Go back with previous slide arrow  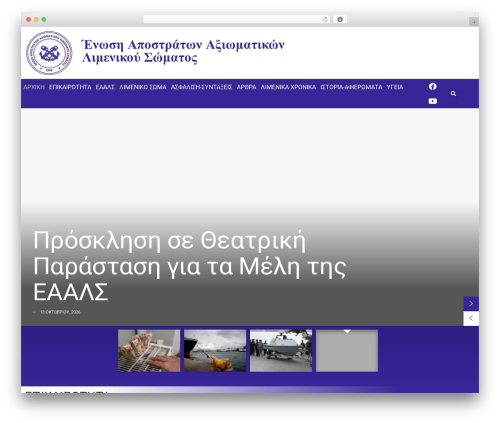[x=471, y=318]
